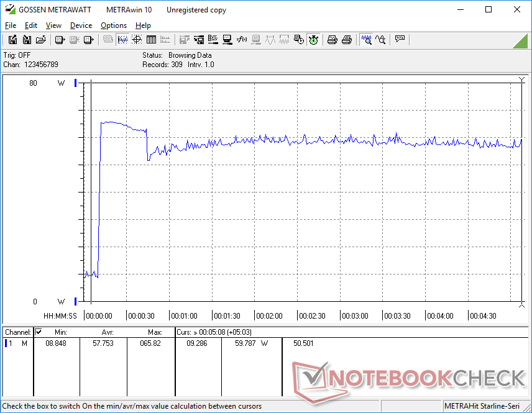Click the grayed multi-waveform trigger icon
Viewport: 532px width, 413px height.
(284, 40)
